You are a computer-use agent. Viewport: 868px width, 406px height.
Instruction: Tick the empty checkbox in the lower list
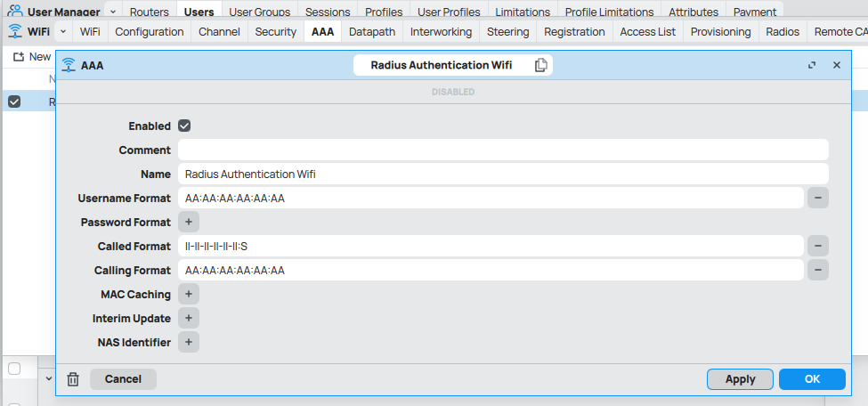(14, 369)
